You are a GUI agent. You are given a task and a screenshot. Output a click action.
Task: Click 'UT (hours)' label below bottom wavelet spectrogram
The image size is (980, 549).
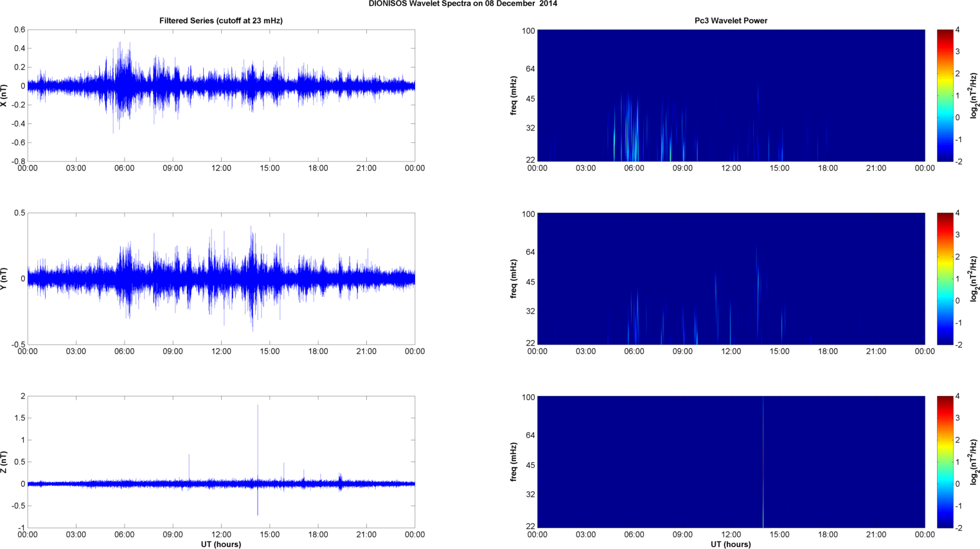coord(731,544)
